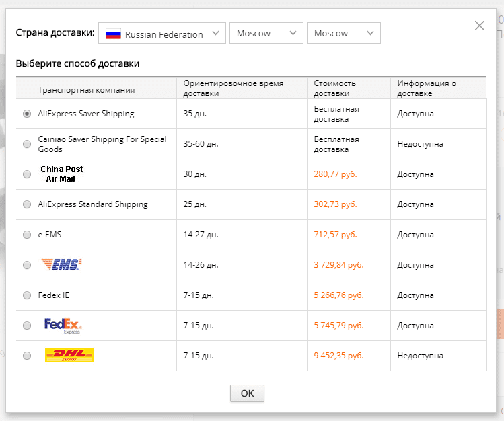This screenshot has height=421, width=504.
Task: Click the 'Информация о доставке' column header
Action: 427,88
